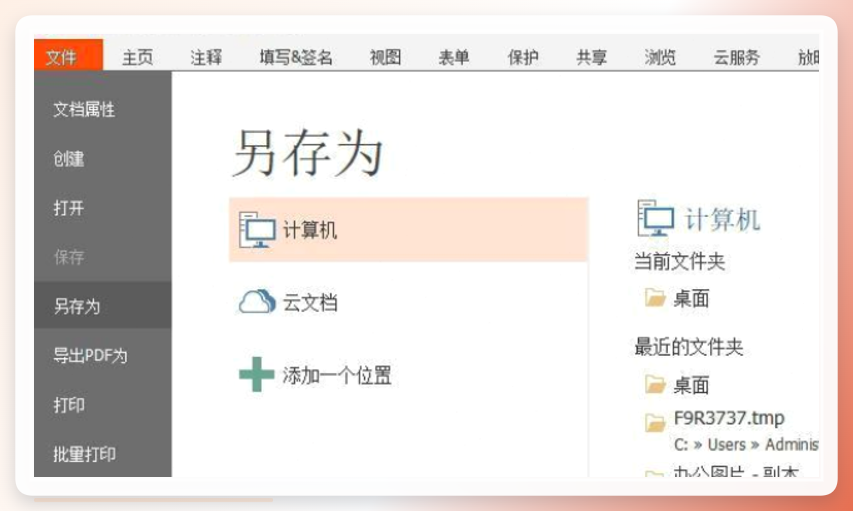
Task: Click the 当前文件夹 heading
Action: (679, 262)
